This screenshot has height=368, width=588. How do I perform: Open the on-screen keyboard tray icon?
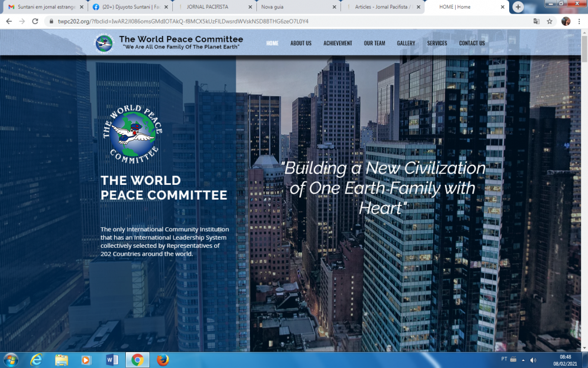(514, 359)
